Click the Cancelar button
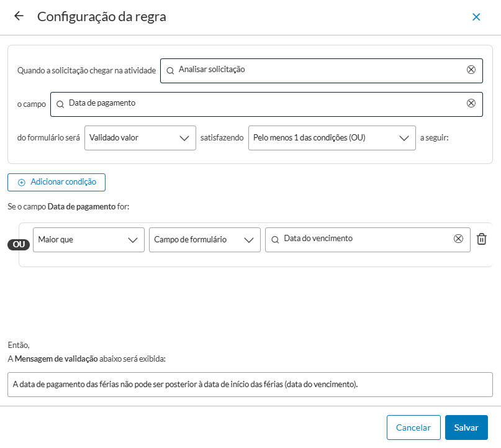 [x=413, y=427]
